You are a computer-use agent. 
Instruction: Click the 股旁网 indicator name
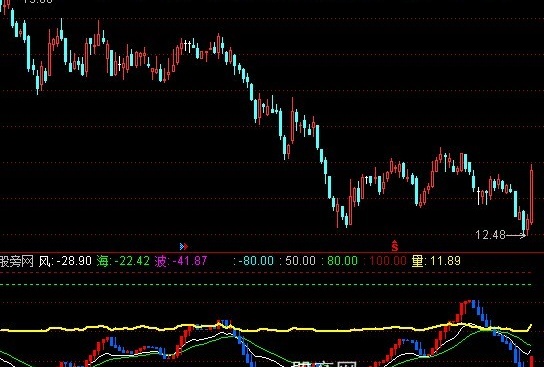click(17, 261)
